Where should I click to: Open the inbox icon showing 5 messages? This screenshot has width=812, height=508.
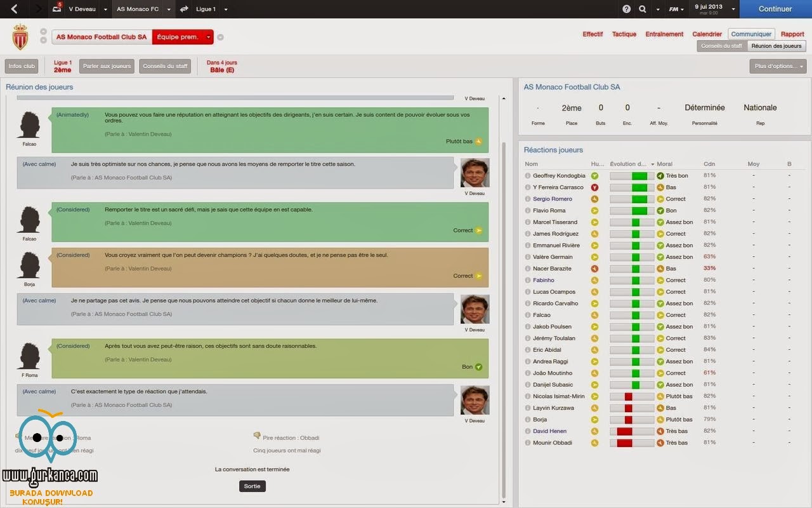pyautogui.click(x=56, y=9)
